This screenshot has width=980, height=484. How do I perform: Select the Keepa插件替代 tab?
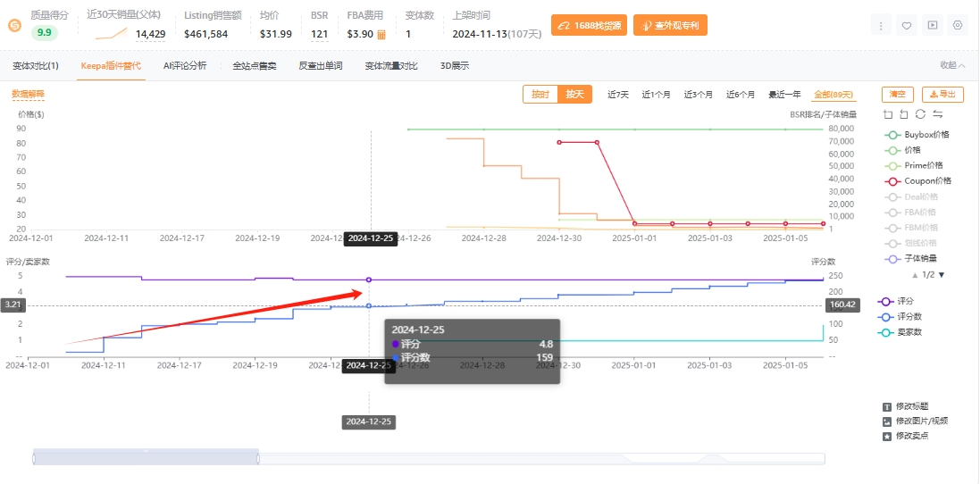coord(112,65)
